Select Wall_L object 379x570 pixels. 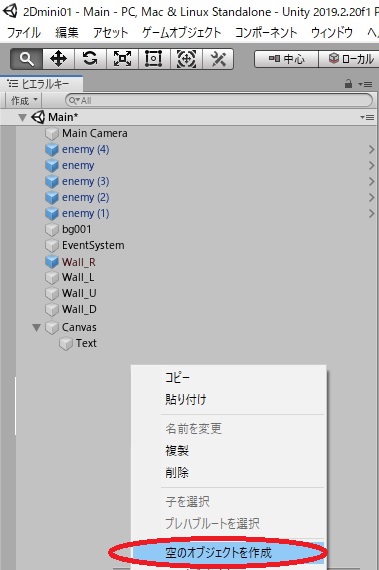(78, 277)
